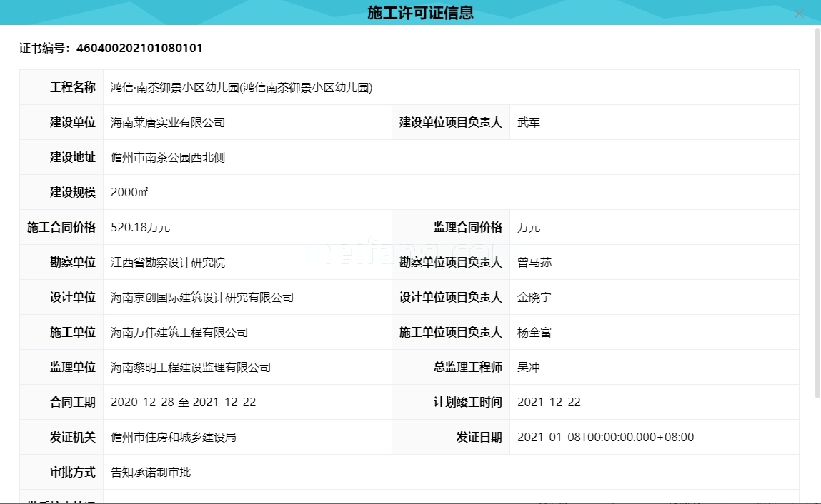Screen dimensions: 821x504
Task: Click design unit 海南京创国际建筑设计研究有限公司
Action: pos(202,298)
